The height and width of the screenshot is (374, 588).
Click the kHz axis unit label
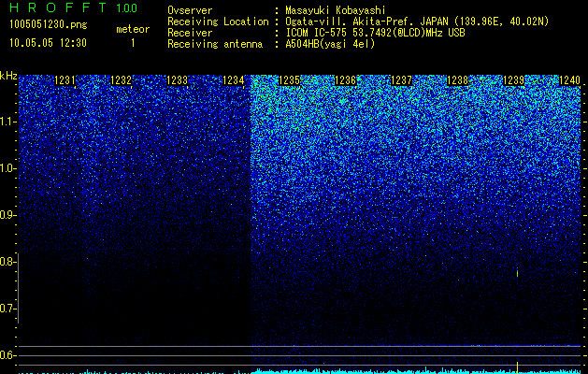pos(8,76)
